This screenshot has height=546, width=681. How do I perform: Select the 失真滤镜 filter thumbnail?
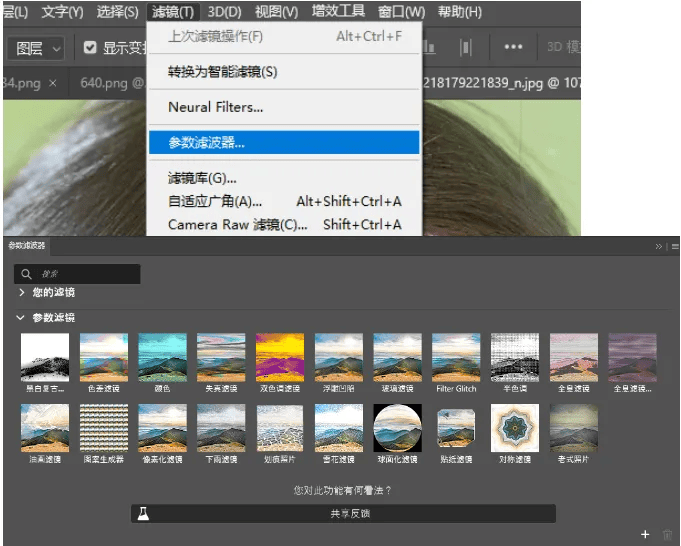(221, 357)
